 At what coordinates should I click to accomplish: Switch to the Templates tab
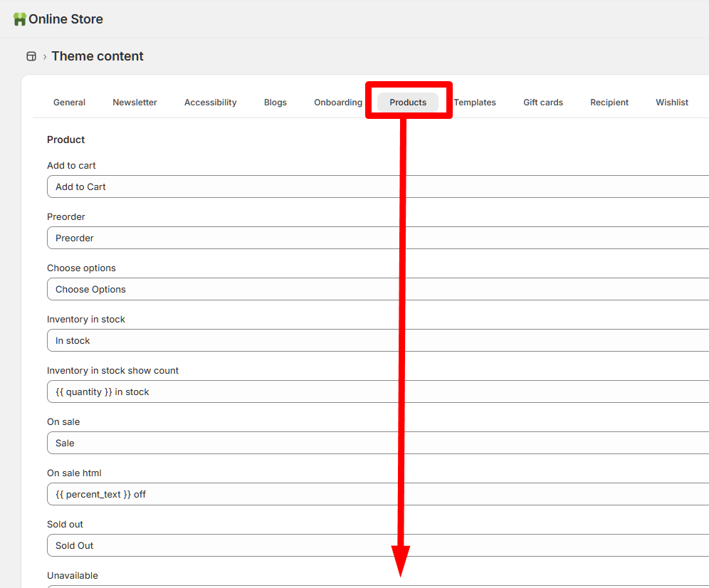coord(475,103)
